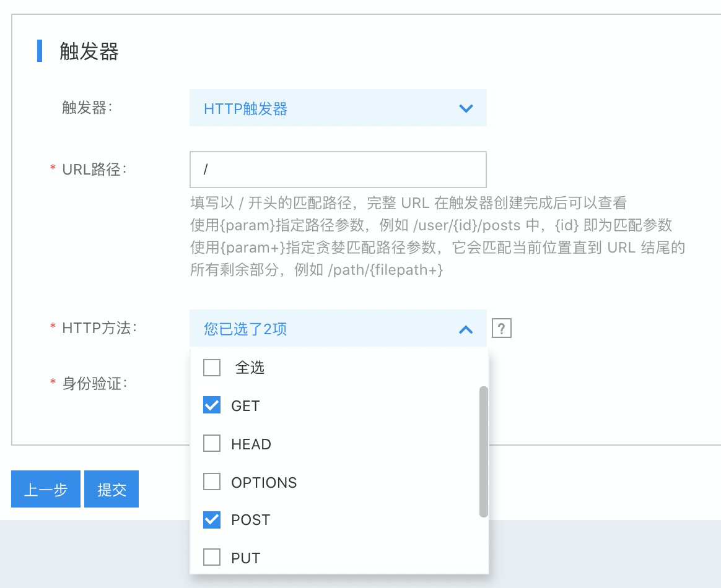Open the HTTP触发器 trigger type dropdown
Image resolution: width=721 pixels, height=588 pixels.
[x=338, y=109]
